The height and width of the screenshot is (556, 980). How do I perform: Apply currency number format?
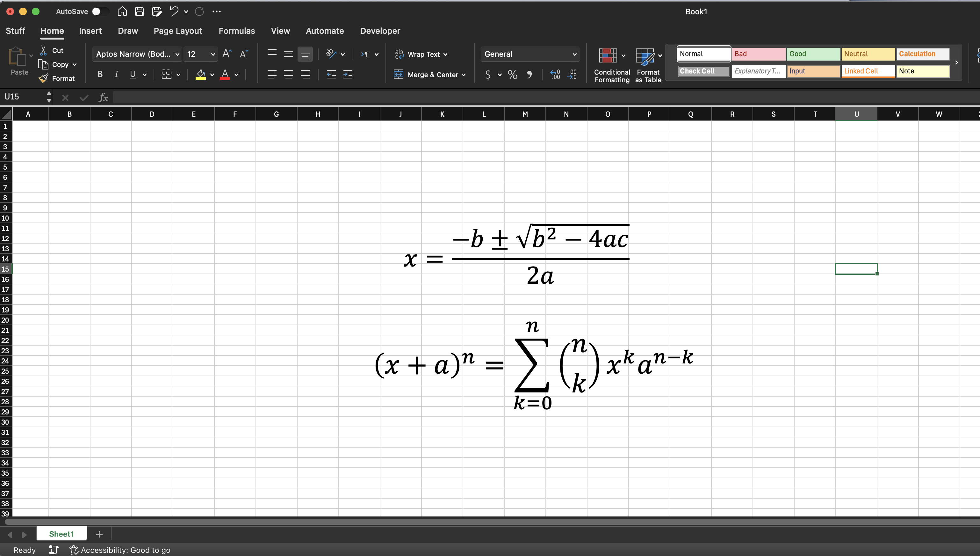click(487, 75)
